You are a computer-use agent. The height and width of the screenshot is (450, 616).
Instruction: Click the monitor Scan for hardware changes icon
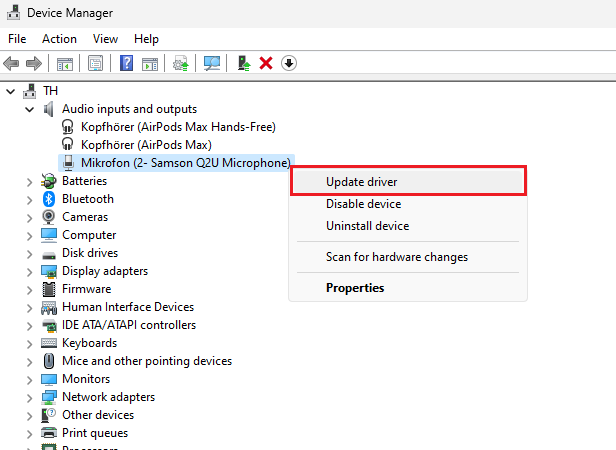pyautogui.click(x=211, y=63)
